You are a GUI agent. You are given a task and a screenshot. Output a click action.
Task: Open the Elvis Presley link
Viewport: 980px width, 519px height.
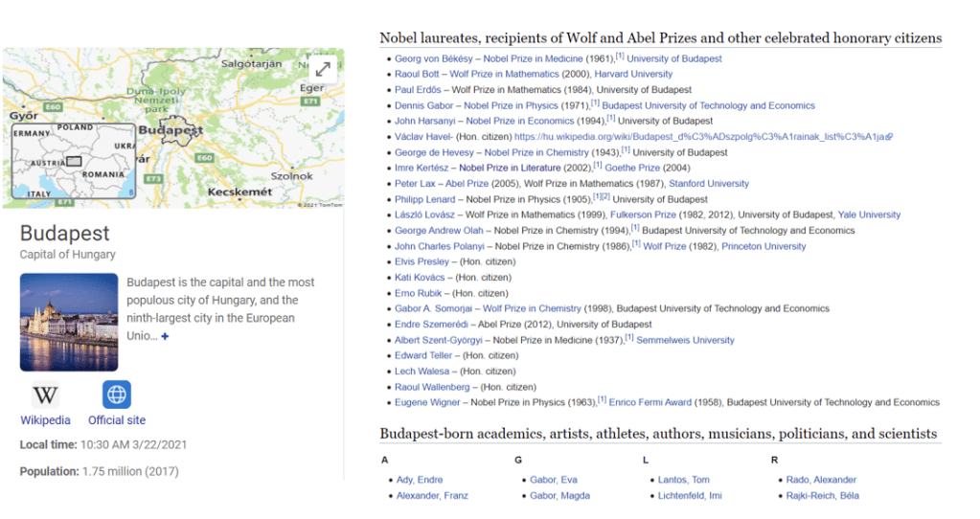click(x=422, y=261)
